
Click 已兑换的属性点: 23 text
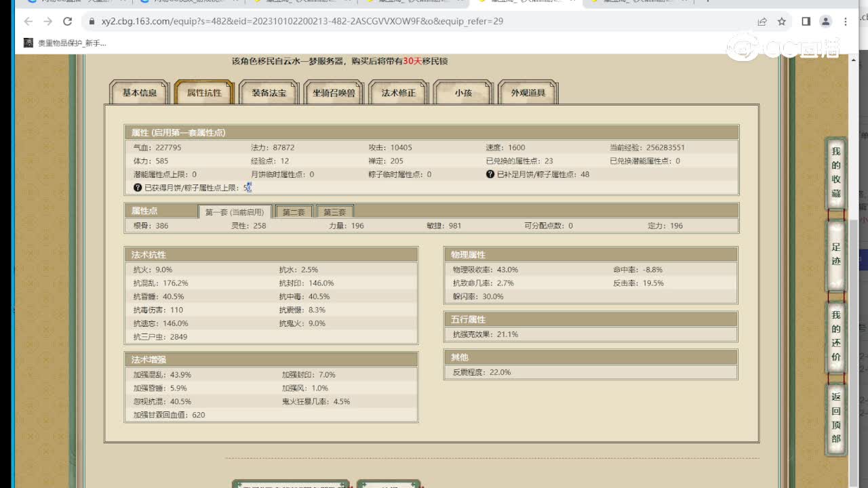(519, 161)
